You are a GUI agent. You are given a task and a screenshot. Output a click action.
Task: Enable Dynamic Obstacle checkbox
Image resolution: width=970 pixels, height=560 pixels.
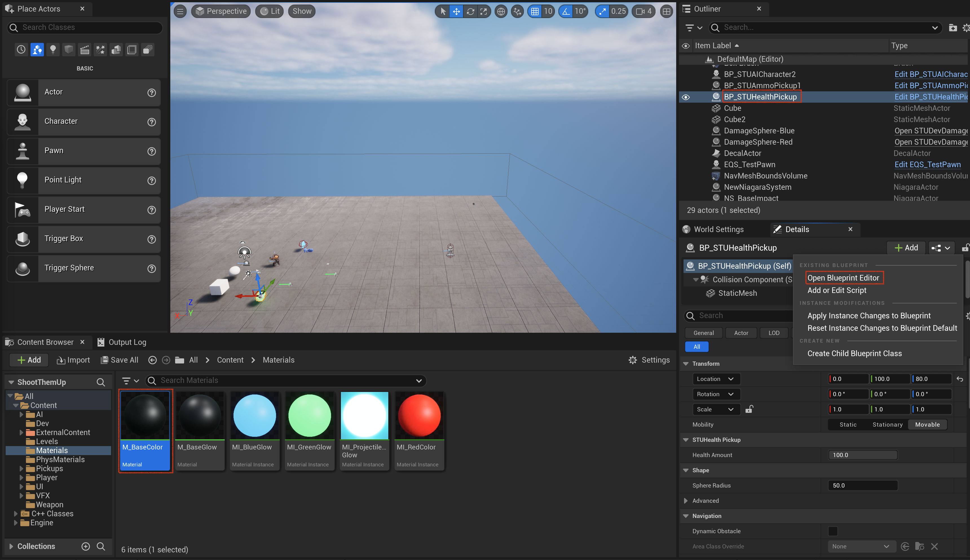click(833, 531)
